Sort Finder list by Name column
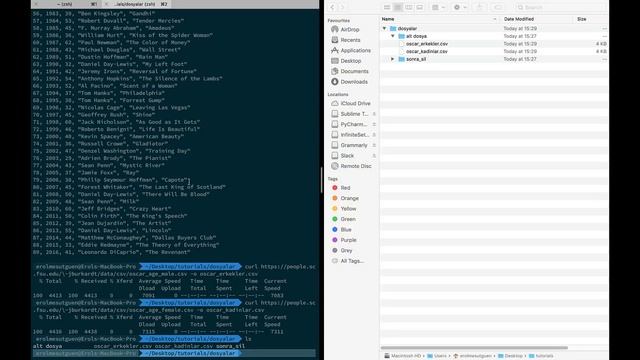The height and width of the screenshot is (360, 640). 439,19
